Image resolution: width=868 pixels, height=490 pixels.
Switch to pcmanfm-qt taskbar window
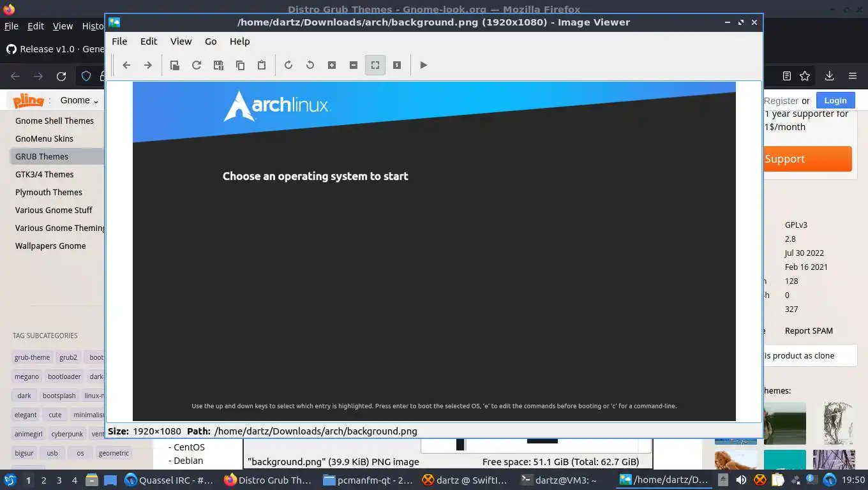368,480
